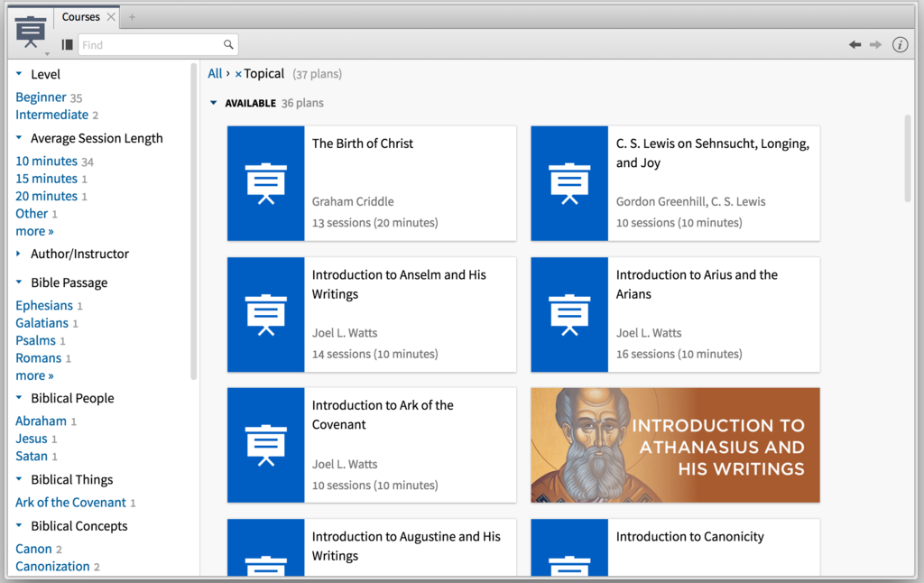Filter by Jesus

32,439
